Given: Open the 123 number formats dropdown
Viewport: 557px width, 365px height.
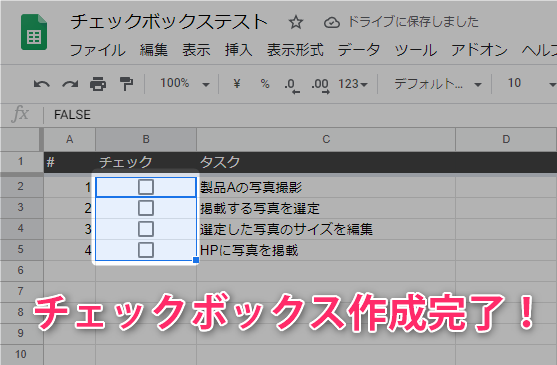Looking at the screenshot, I should coord(353,85).
